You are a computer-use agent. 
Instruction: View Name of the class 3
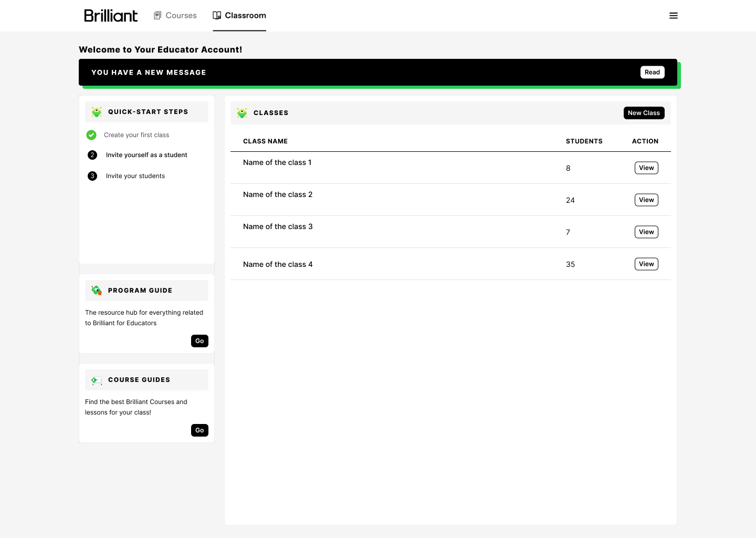646,232
